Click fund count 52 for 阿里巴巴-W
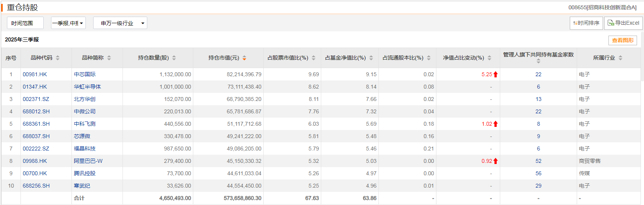The height and width of the screenshot is (205, 644). (x=538, y=161)
